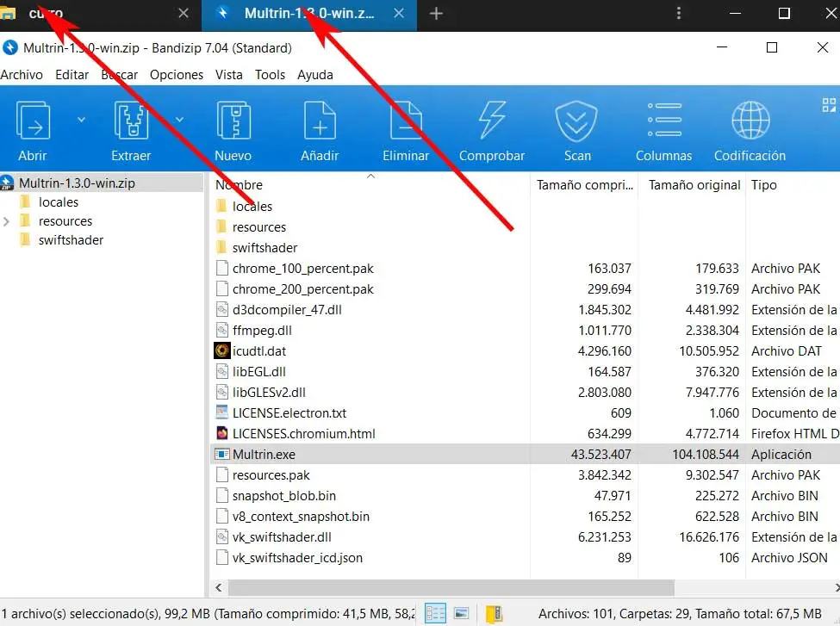Click size 43.523.407 of Multrin.exe
Screen dimensions: 840x626
(x=601, y=455)
